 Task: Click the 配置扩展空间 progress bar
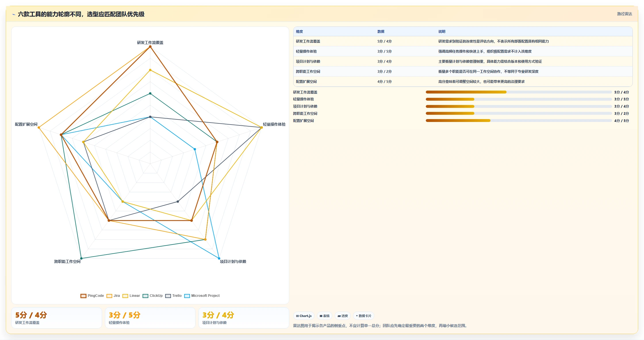tap(519, 121)
